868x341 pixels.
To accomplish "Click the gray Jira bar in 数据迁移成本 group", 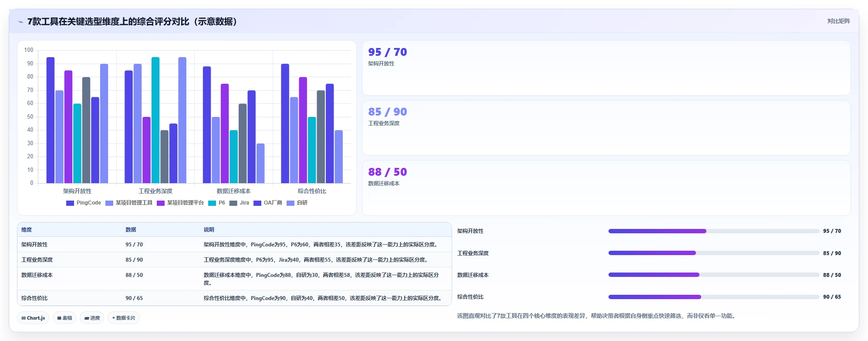I will [243, 143].
